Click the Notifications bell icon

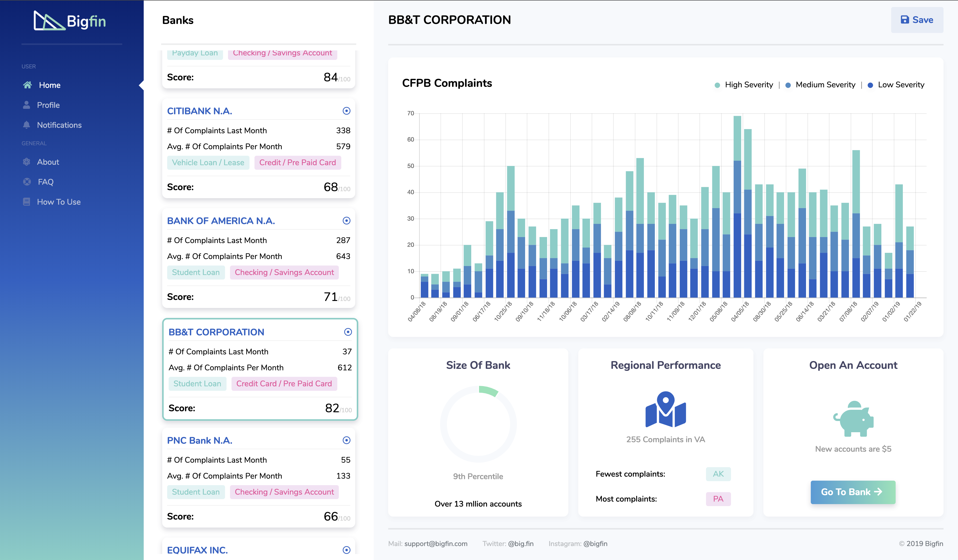tap(26, 125)
